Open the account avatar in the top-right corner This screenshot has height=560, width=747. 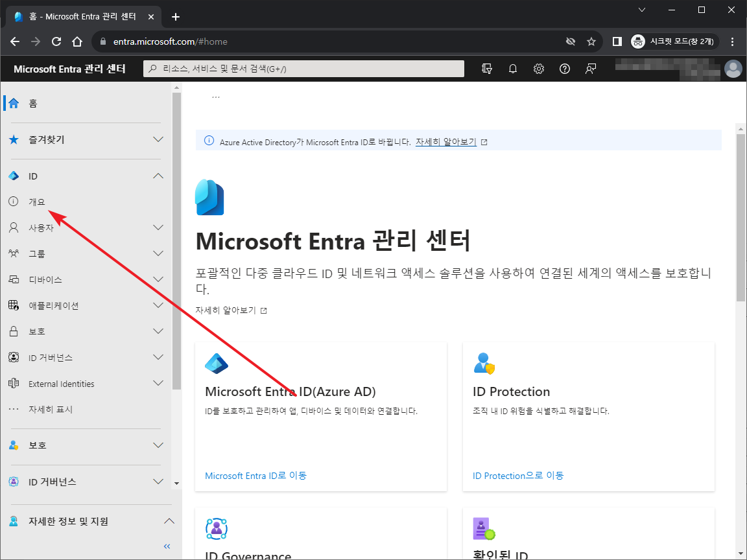click(733, 69)
